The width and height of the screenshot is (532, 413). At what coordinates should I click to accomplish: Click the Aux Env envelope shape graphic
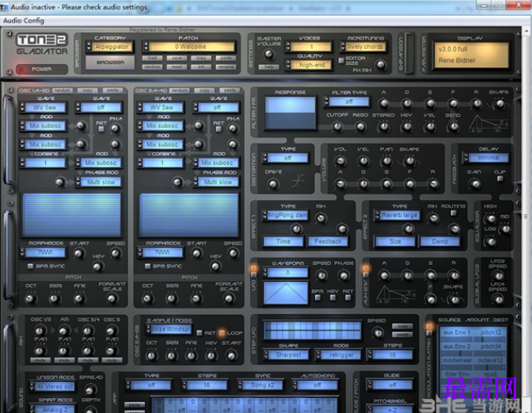pos(396,294)
